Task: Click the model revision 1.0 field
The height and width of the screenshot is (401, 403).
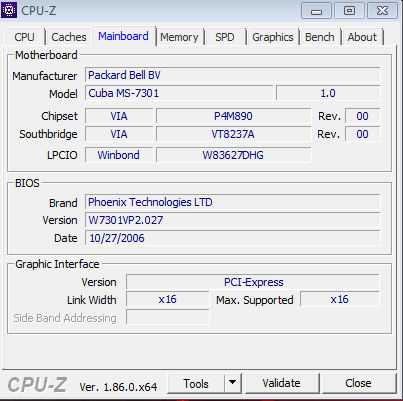Action: (328, 93)
